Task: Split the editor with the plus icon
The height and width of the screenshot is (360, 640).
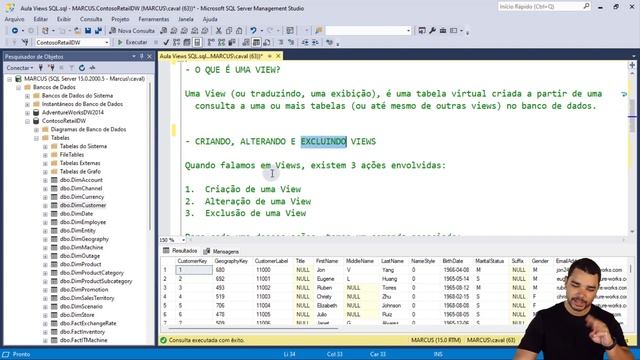Action: coord(632,65)
